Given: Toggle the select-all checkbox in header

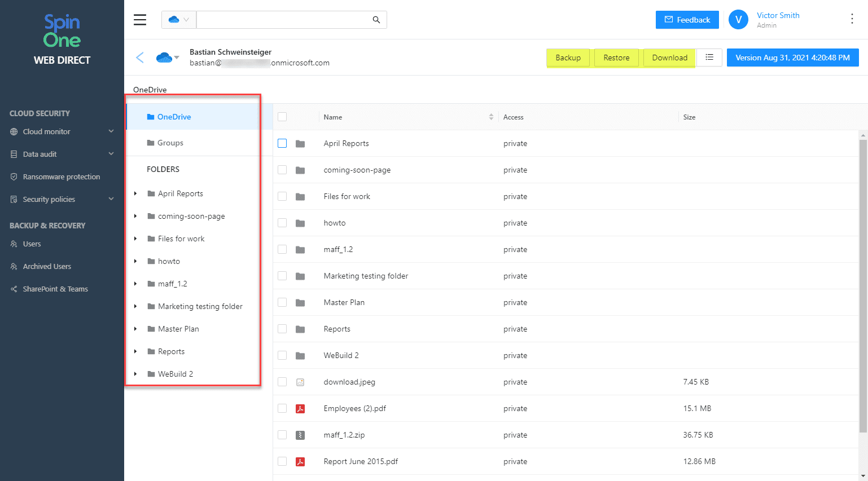Looking at the screenshot, I should (x=282, y=117).
